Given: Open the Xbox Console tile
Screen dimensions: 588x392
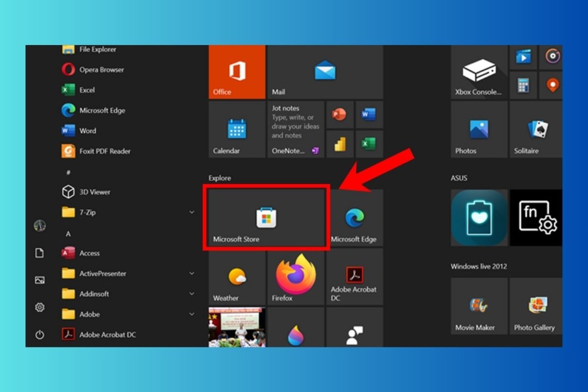Looking at the screenshot, I should tap(479, 72).
